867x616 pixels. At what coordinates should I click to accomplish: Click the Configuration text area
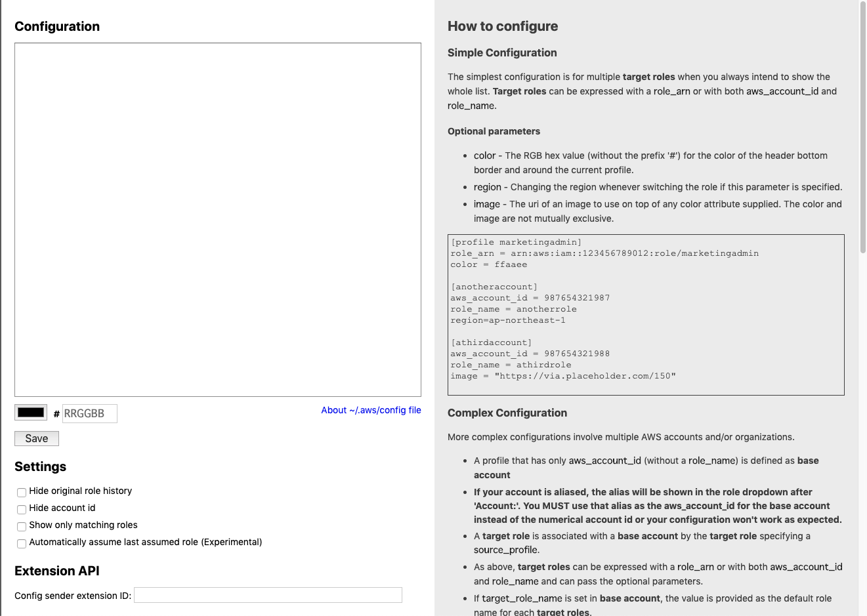[217, 219]
